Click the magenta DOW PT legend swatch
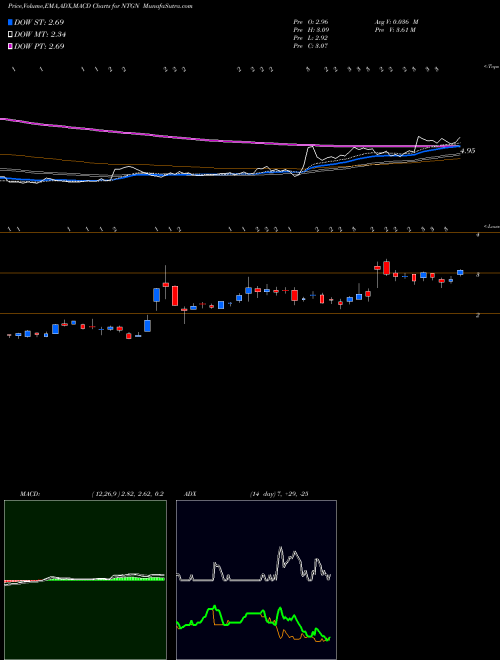 pyautogui.click(x=11, y=47)
